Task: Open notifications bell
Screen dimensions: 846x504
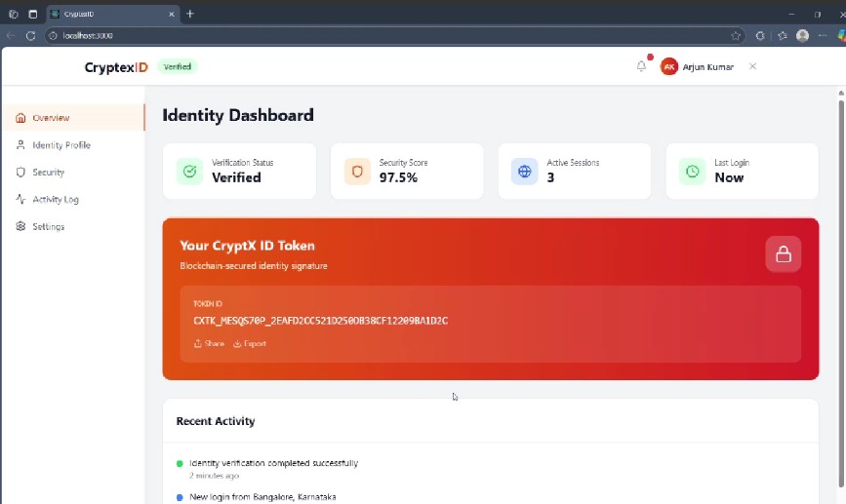Action: pos(641,66)
